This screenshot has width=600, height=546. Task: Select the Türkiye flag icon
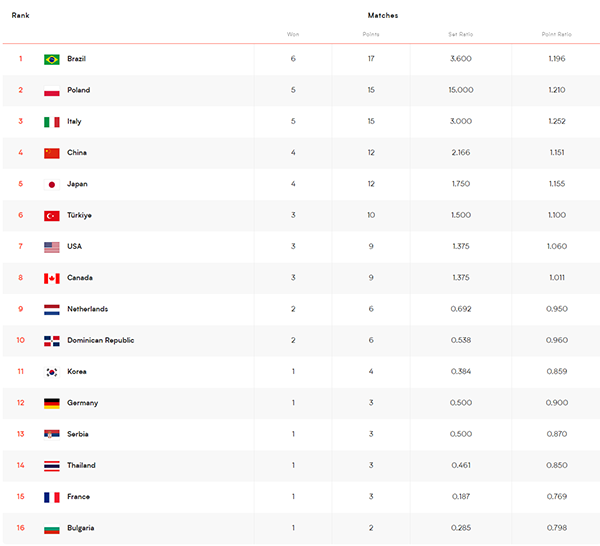point(52,216)
